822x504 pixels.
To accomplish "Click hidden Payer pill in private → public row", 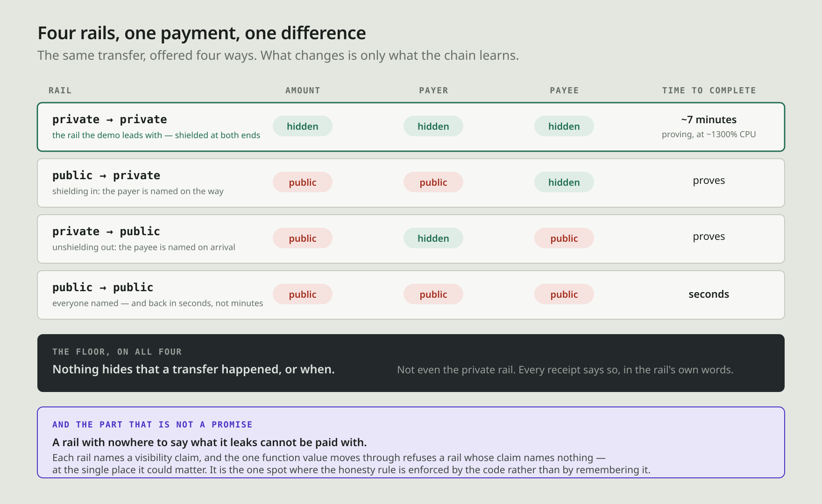I will point(433,238).
